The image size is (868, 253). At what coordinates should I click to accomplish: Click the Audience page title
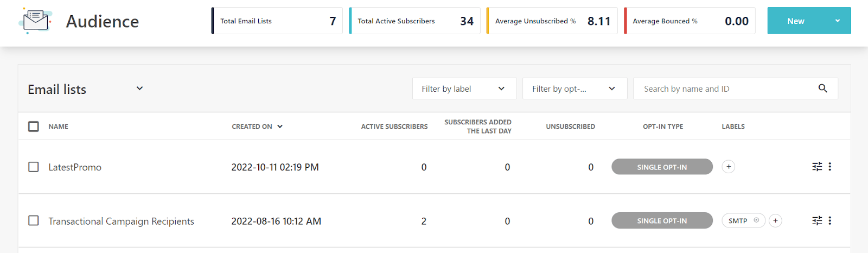103,21
